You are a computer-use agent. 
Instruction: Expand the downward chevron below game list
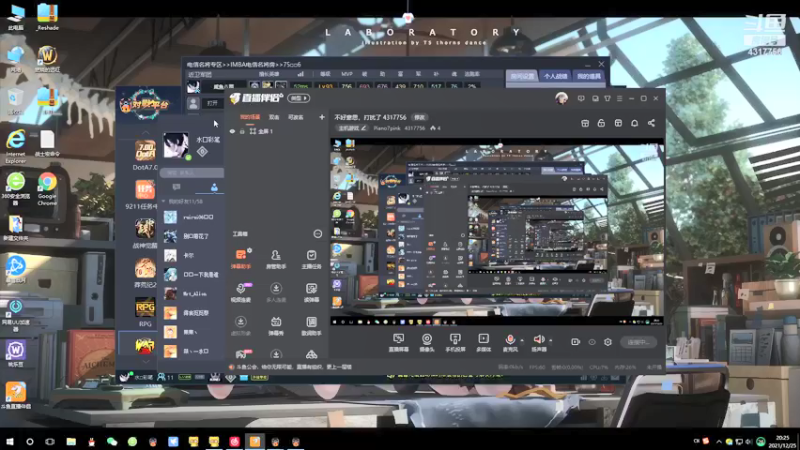click(x=145, y=362)
